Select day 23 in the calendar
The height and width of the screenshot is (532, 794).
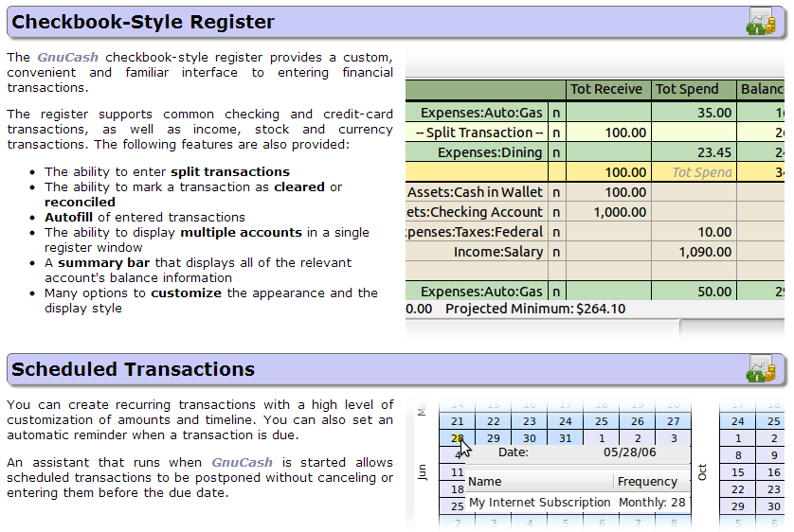(x=529, y=420)
